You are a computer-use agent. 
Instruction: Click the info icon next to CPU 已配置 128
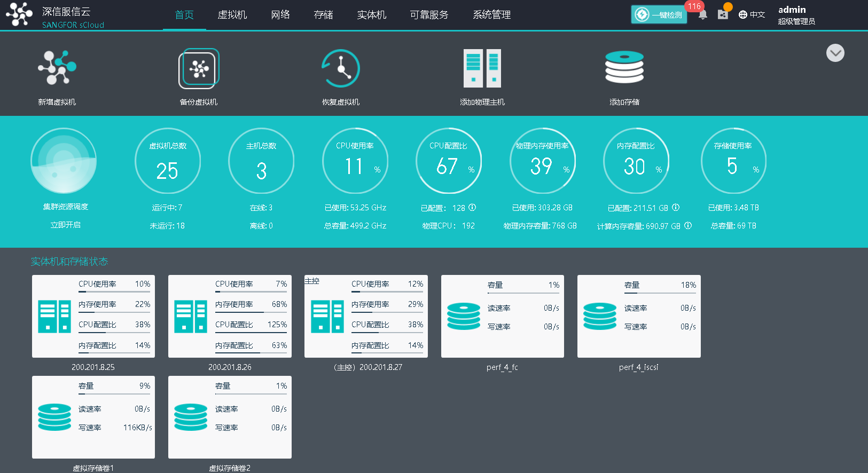pos(472,208)
